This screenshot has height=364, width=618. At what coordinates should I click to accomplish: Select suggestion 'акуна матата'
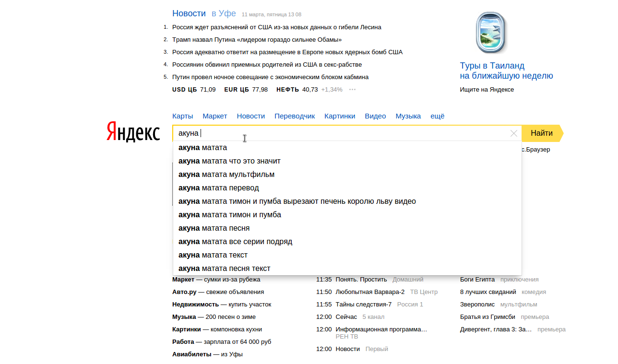[x=347, y=148]
